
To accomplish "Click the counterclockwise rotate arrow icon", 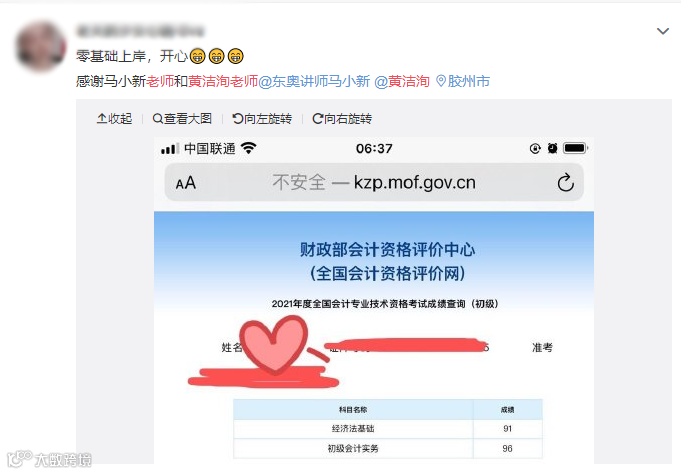I will pyautogui.click(x=238, y=118).
